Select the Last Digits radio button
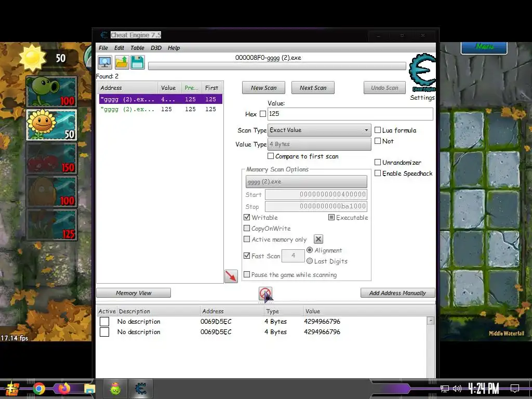 pos(310,261)
